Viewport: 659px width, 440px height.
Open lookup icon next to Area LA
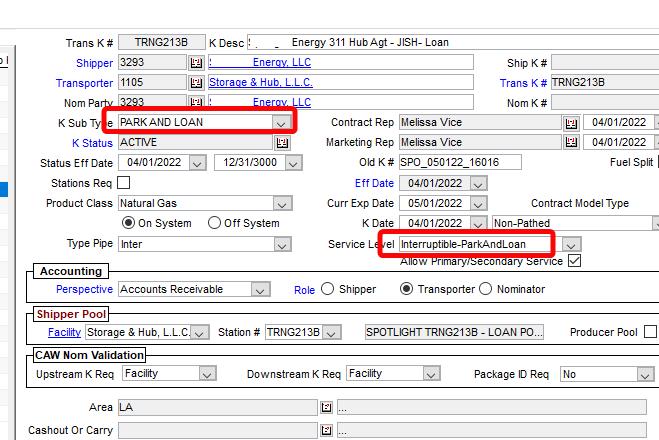(x=326, y=408)
